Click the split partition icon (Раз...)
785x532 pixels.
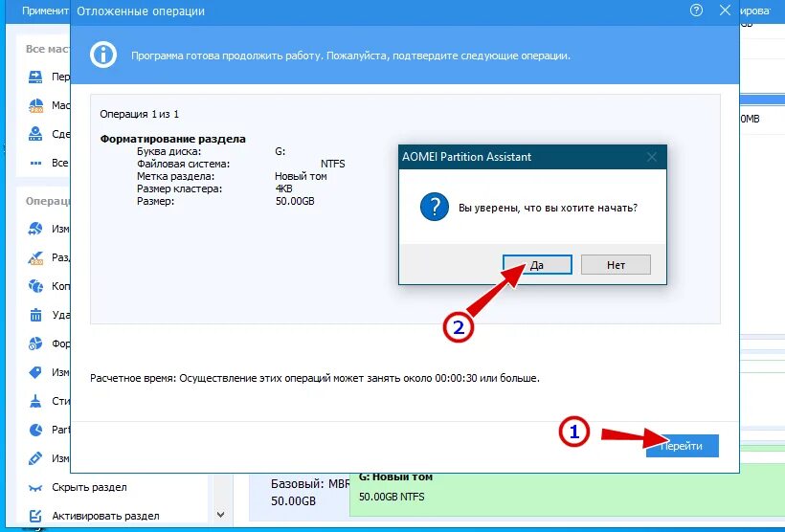[35, 257]
